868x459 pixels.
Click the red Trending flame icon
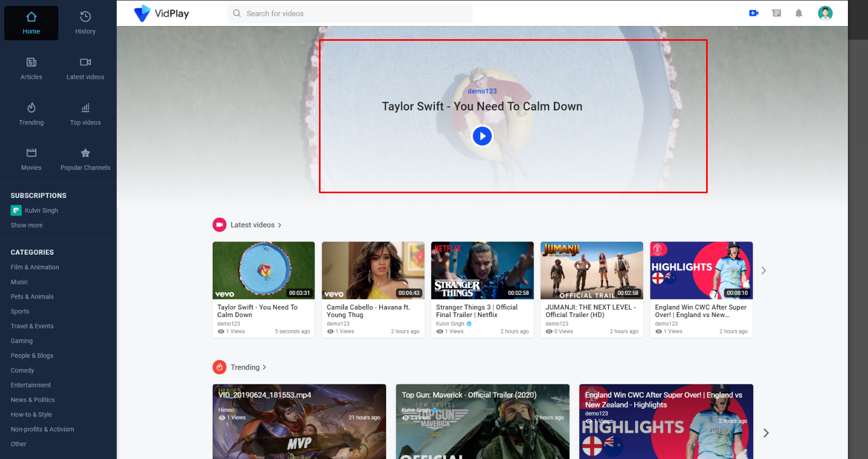click(x=220, y=367)
